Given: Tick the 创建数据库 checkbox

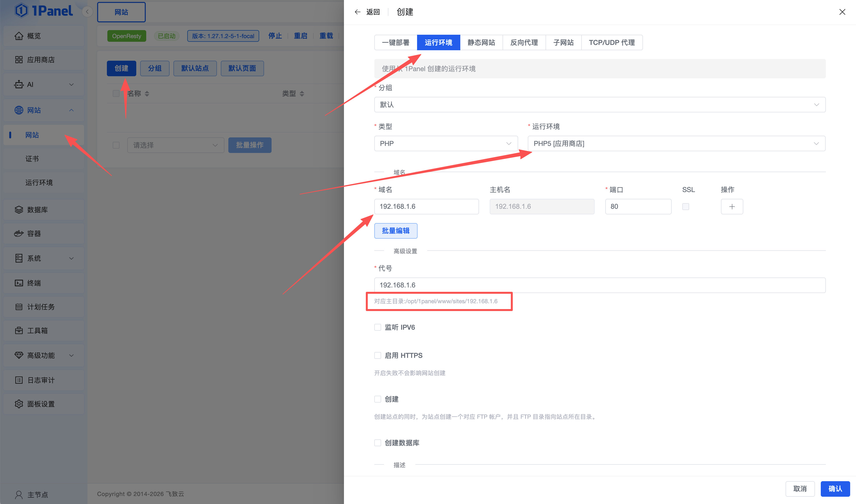Looking at the screenshot, I should tap(377, 443).
